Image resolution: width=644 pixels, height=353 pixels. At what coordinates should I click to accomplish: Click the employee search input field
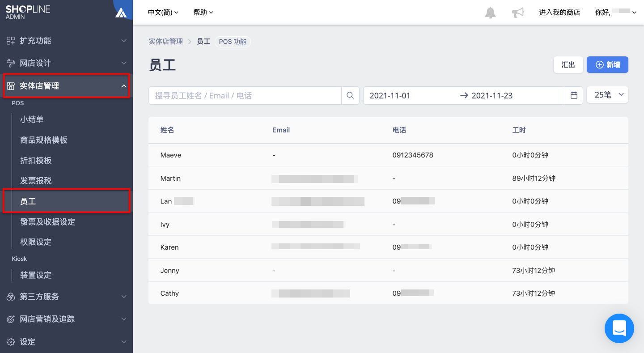point(245,95)
